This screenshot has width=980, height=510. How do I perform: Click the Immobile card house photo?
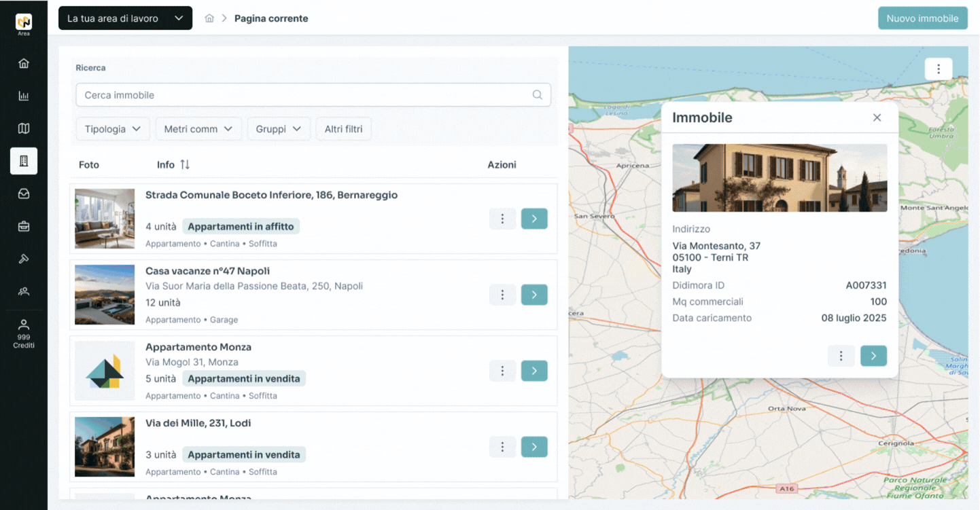point(780,178)
